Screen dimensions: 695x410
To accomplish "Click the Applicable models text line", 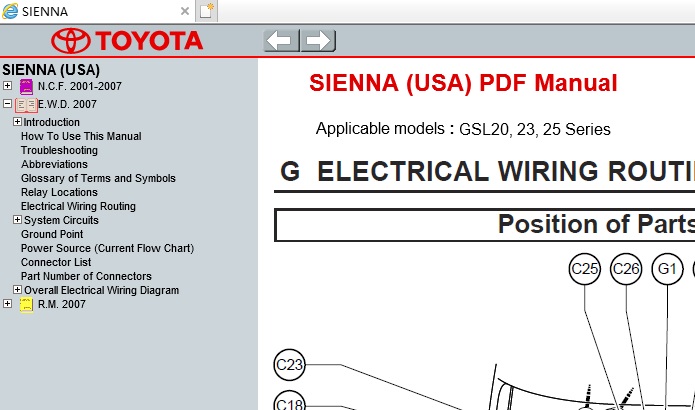I will [x=463, y=129].
